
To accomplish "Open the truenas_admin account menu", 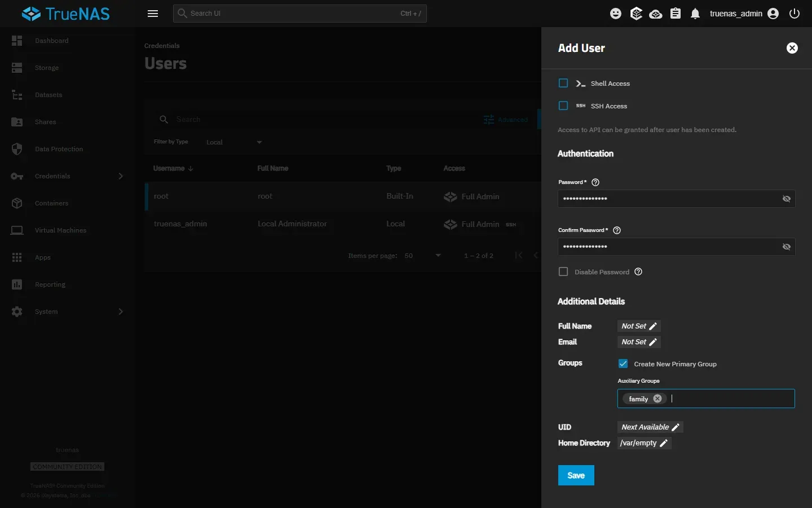I will 744,14.
